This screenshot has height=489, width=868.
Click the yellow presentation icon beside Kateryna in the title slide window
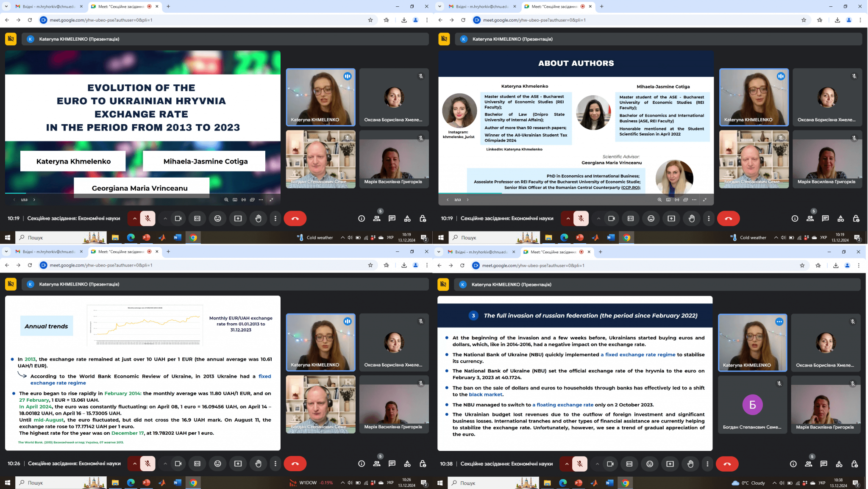click(11, 39)
